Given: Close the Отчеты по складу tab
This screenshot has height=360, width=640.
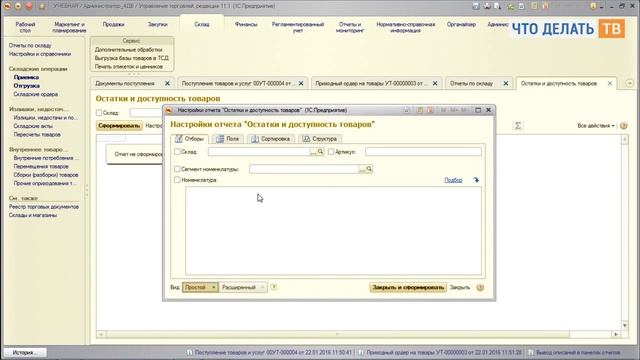Looking at the screenshot, I should (506, 83).
